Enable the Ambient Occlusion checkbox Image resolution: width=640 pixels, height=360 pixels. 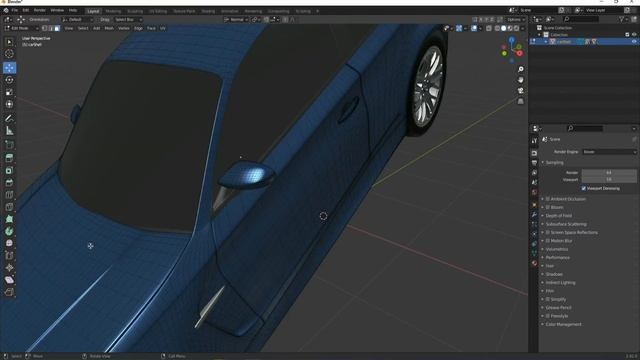[548, 199]
